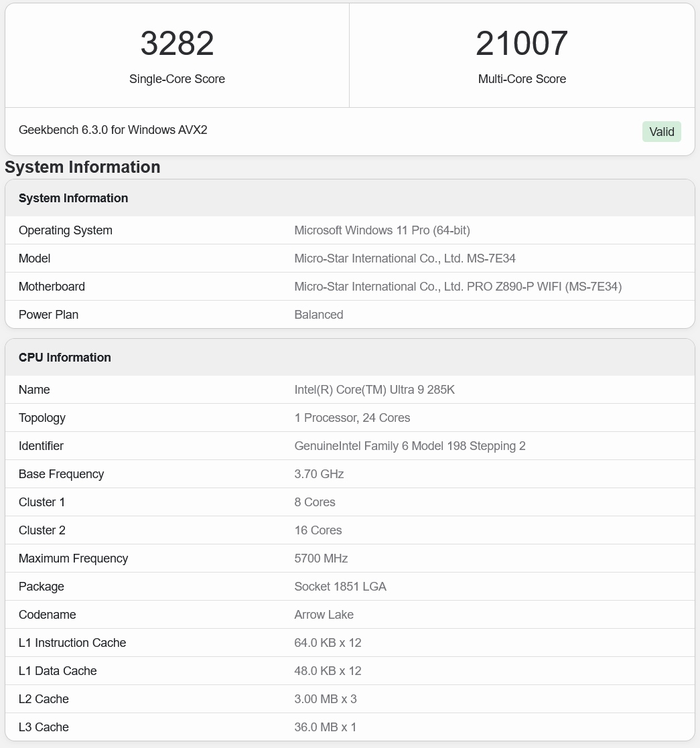
Task: Click the Socket 1851 LGA package value
Action: [340, 587]
